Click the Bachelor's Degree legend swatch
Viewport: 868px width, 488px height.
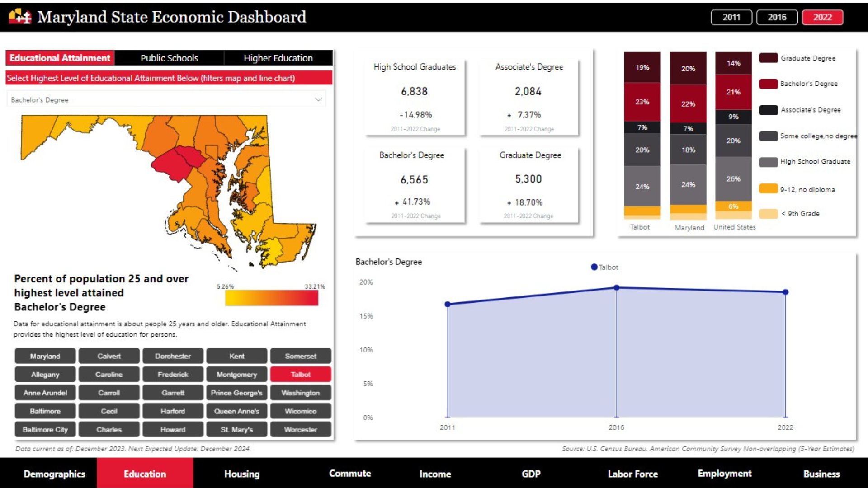coord(768,84)
